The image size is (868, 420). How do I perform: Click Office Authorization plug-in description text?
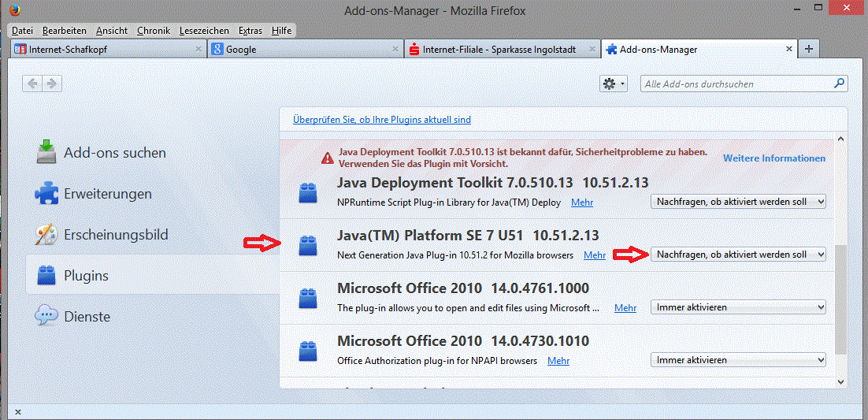click(x=437, y=361)
